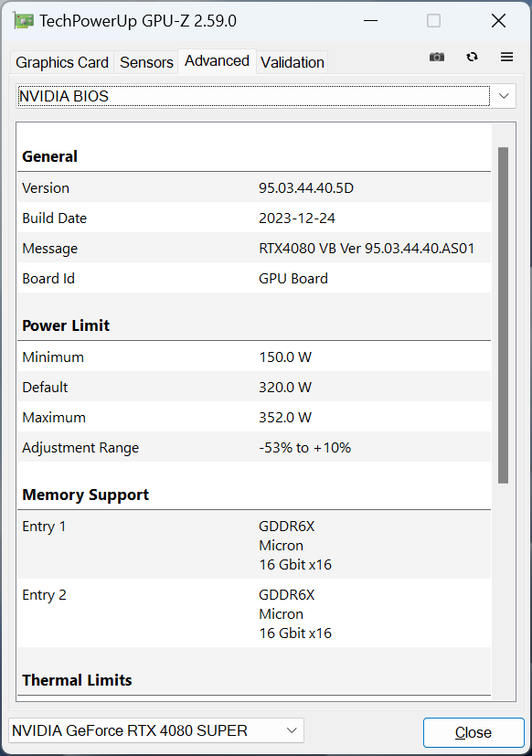
Task: Click the Message value RTX4080 VB Ver
Action: pyautogui.click(x=367, y=249)
